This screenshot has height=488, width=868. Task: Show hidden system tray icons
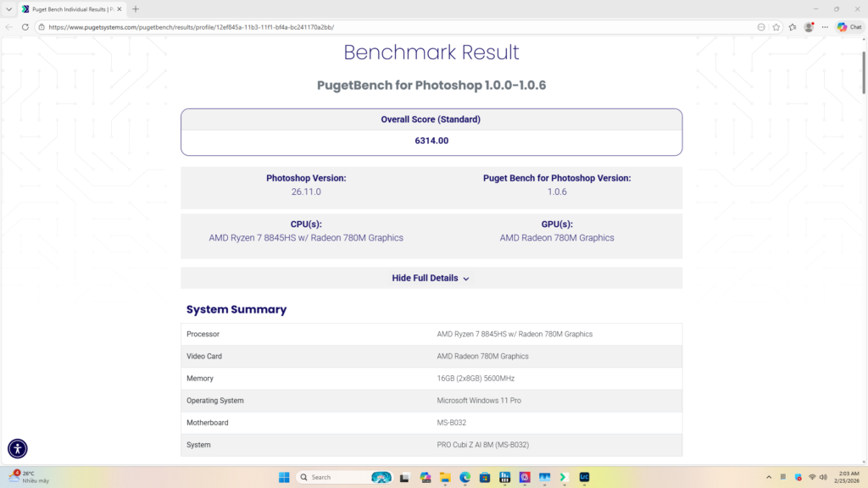point(769,477)
